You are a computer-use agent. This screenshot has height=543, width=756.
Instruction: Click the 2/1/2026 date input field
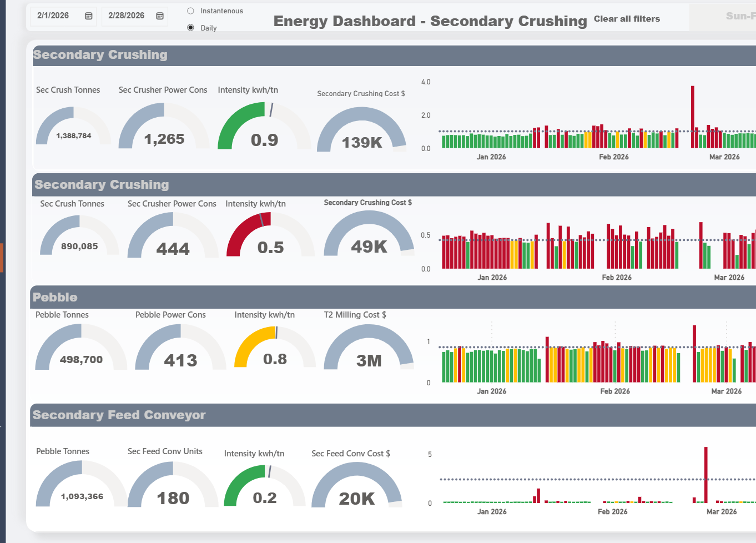[x=53, y=16]
